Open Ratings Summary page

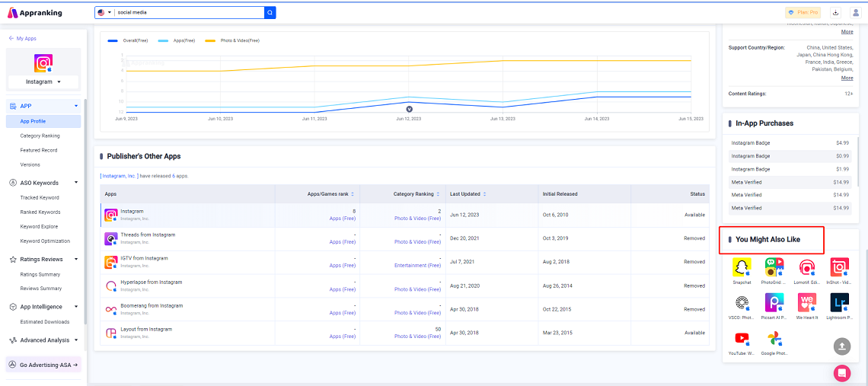(x=40, y=274)
